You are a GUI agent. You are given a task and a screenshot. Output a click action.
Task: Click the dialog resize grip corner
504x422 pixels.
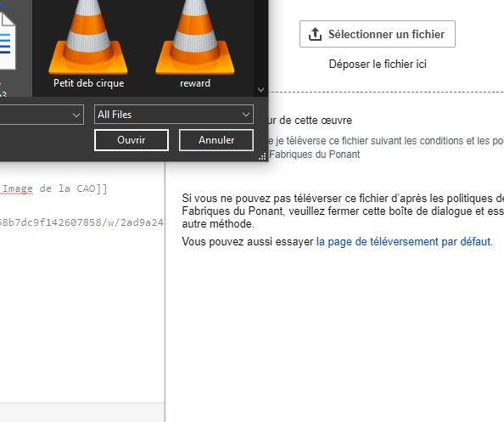(x=263, y=156)
